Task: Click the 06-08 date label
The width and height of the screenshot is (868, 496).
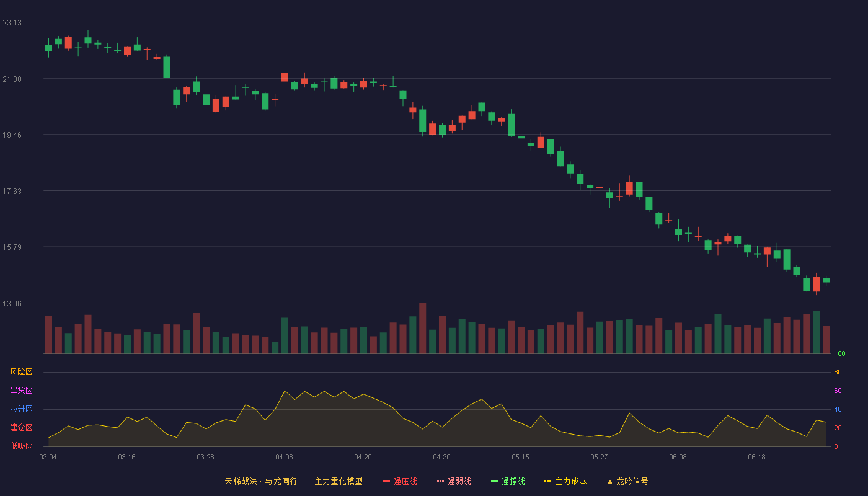Action: click(x=678, y=457)
